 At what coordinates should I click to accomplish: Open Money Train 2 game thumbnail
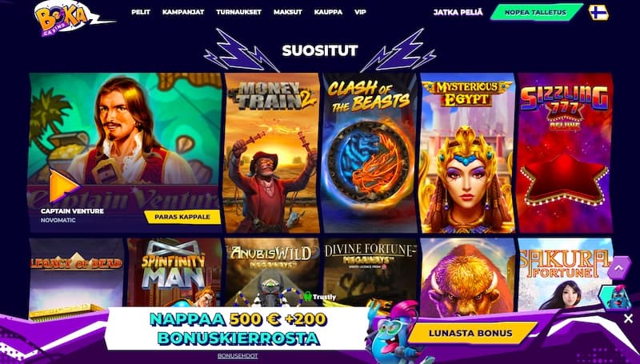[x=272, y=153]
